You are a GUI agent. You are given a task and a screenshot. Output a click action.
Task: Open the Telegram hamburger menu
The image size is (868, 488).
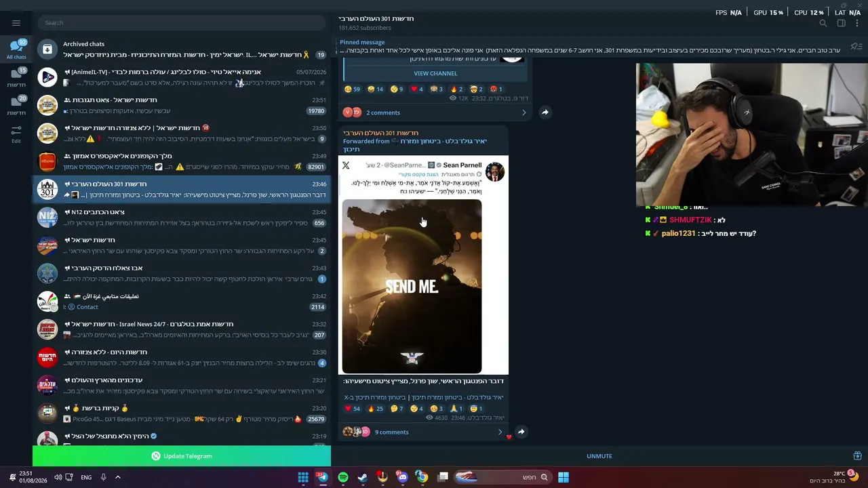tap(16, 22)
